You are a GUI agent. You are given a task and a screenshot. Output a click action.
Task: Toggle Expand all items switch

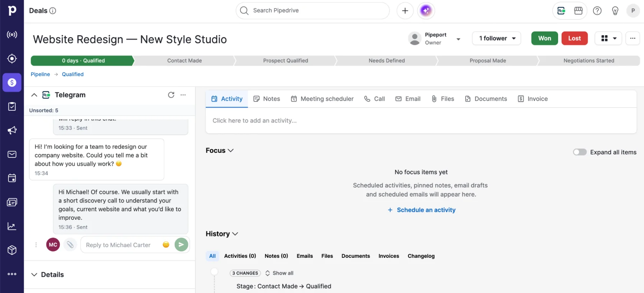coord(580,152)
